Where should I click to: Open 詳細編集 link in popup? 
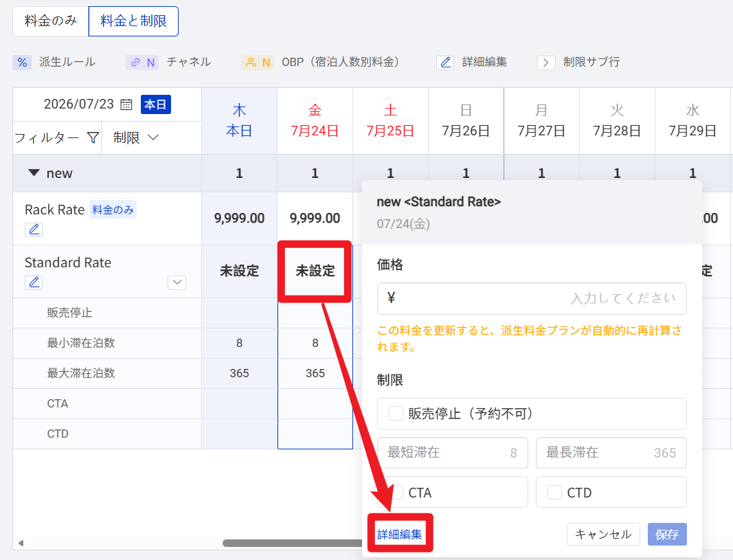[x=399, y=534]
